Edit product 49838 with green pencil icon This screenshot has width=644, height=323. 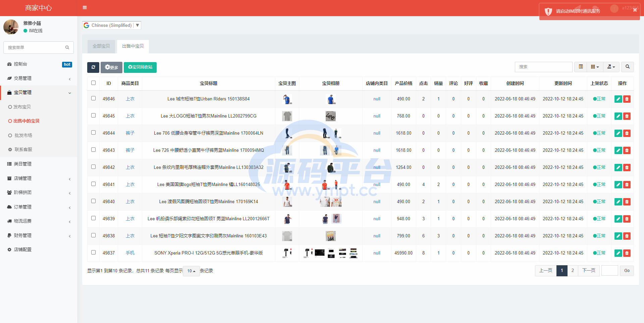(x=618, y=236)
